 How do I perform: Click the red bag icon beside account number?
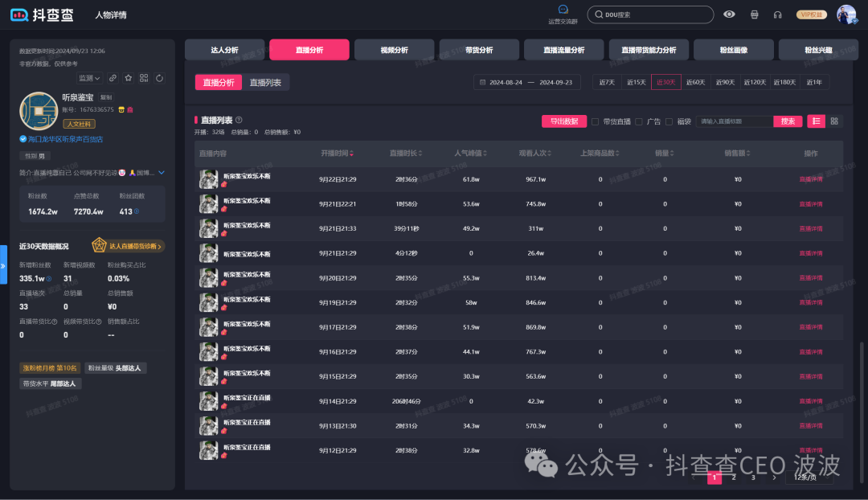[130, 109]
